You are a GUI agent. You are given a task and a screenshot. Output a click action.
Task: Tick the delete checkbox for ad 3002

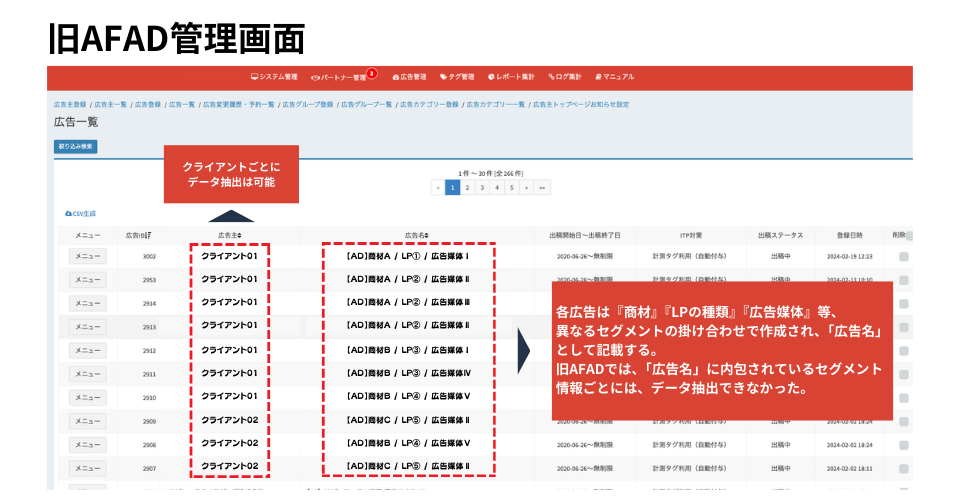click(903, 257)
